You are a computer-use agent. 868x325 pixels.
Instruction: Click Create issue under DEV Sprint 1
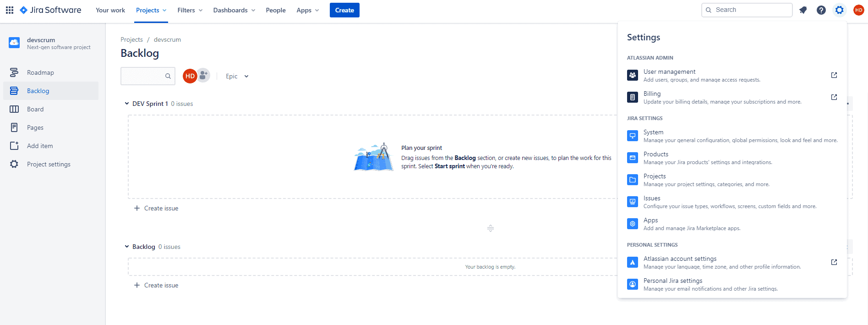pos(156,208)
